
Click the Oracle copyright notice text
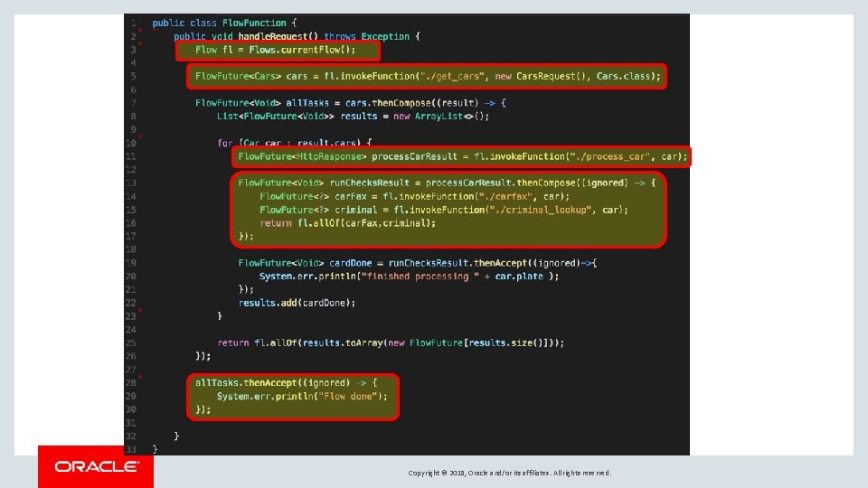pos(510,473)
